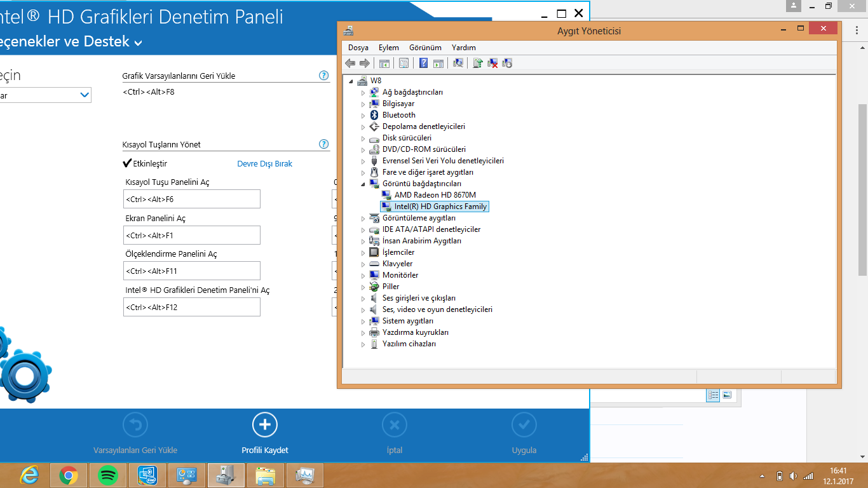Click the network signal tray icon
This screenshot has width=868, height=488.
(808, 476)
